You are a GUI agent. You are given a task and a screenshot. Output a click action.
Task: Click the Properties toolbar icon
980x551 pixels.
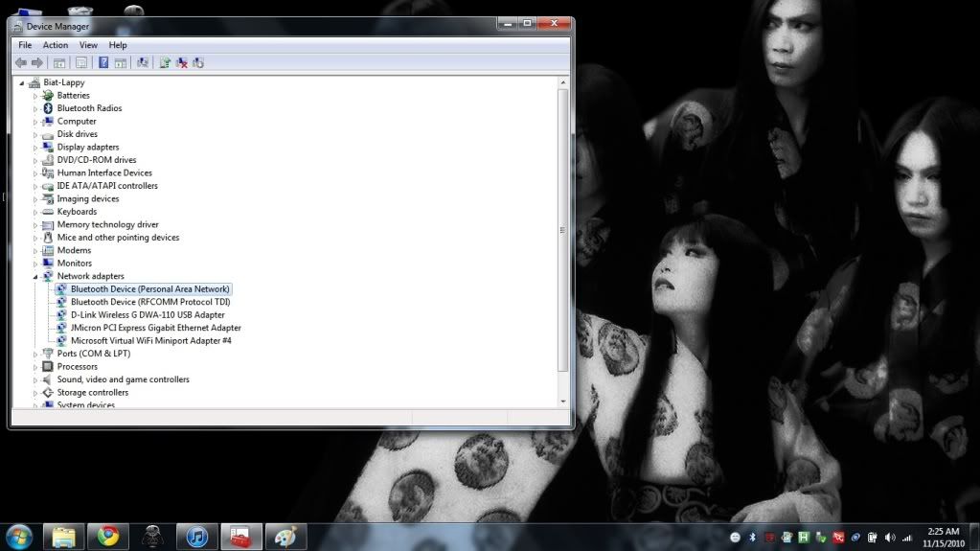click(81, 63)
